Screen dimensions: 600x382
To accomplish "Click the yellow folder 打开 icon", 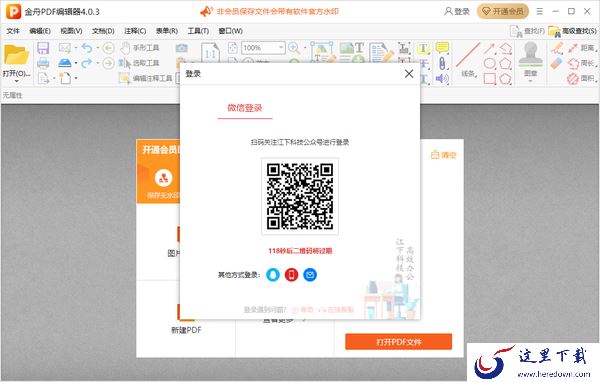I will click(16, 55).
